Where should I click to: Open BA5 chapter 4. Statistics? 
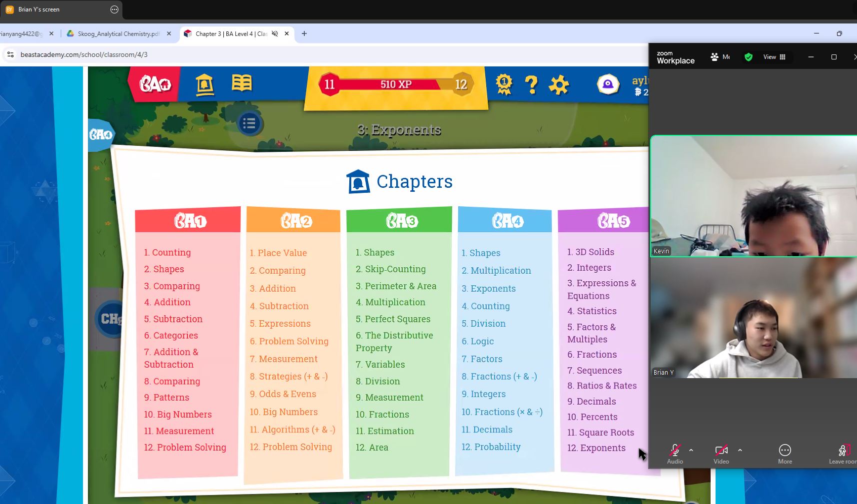coord(592,311)
